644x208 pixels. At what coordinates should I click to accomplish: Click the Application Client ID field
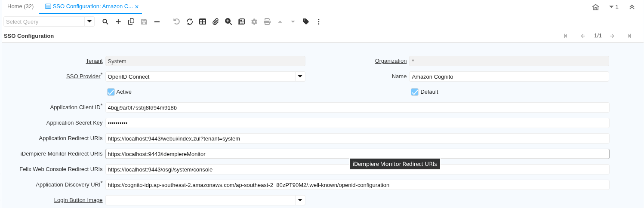pos(357,107)
